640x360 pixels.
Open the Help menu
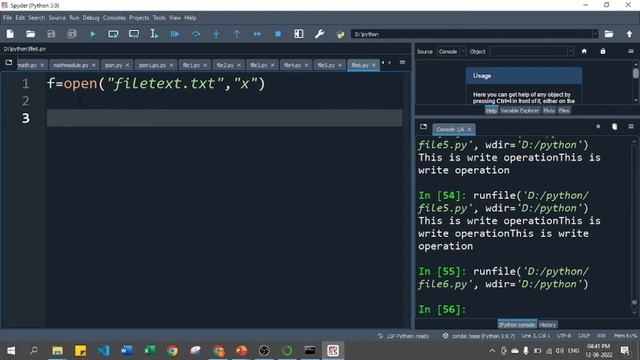[x=190, y=18]
